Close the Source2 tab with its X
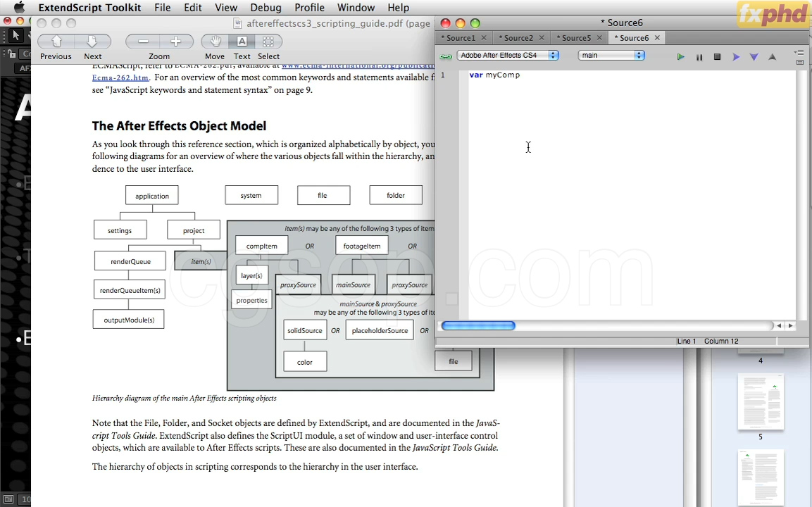 tap(542, 38)
